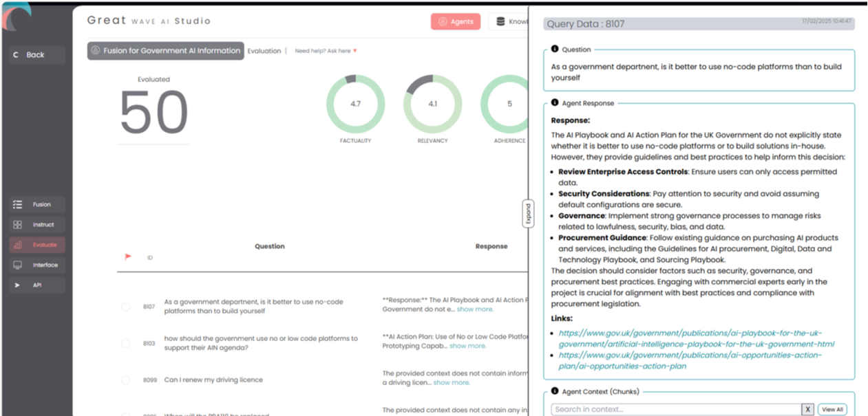Click the Evaluated 50 count
This screenshot has height=416, width=868.
point(154,112)
